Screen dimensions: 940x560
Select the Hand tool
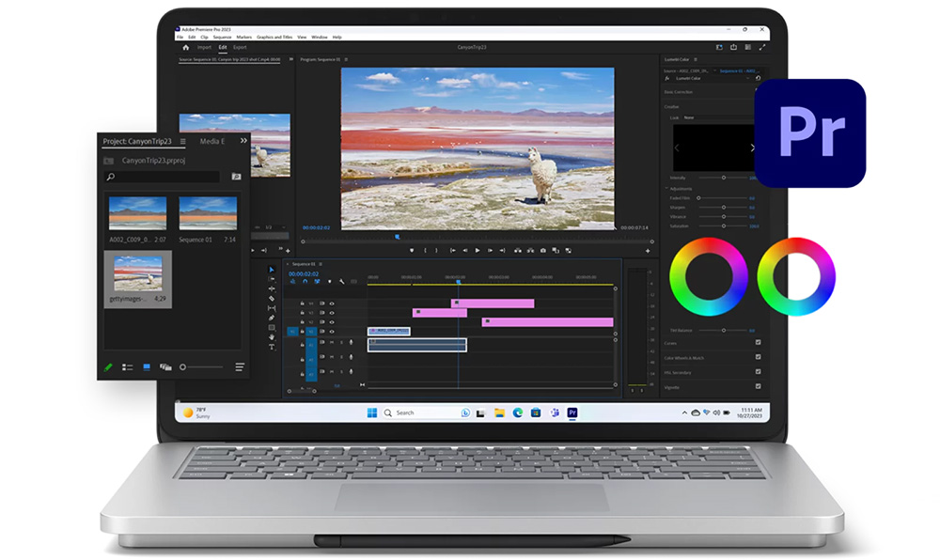coord(271,337)
